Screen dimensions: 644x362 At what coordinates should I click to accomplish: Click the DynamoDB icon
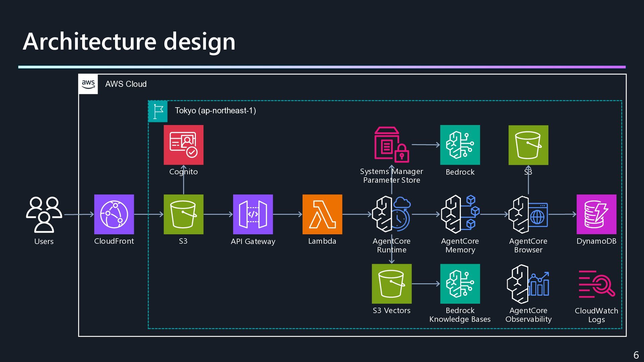(596, 214)
